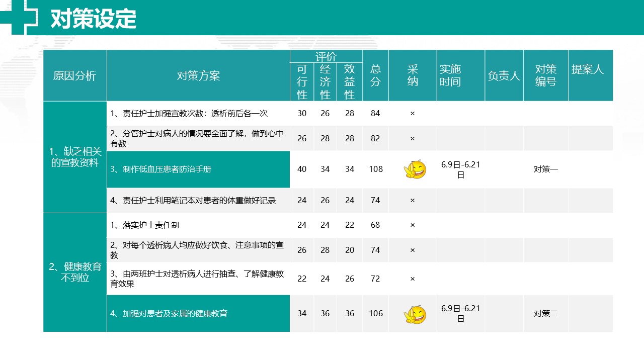
Task: Click total score 106
Action: coord(376,314)
